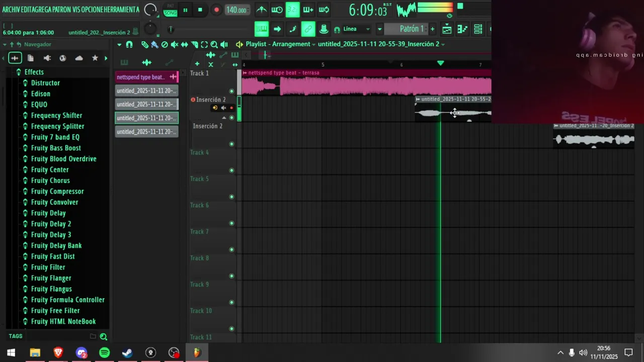644x362 pixels.
Task: Pause playback
Action: pos(185,10)
